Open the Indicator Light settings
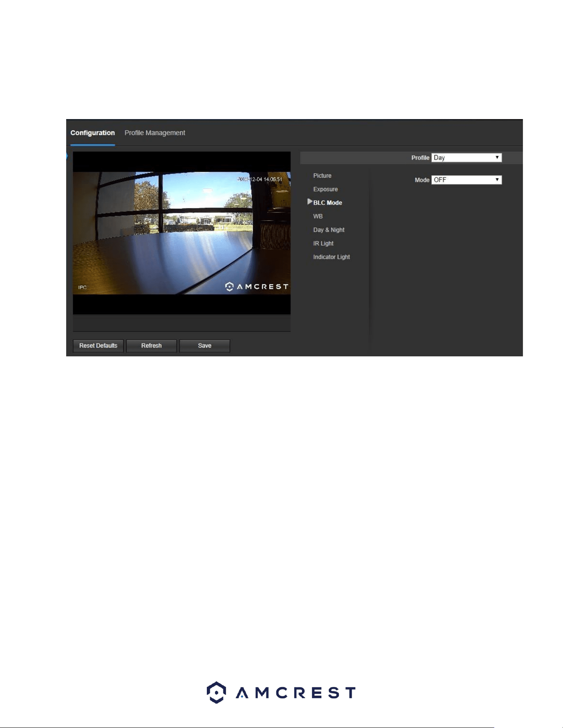 pos(331,257)
